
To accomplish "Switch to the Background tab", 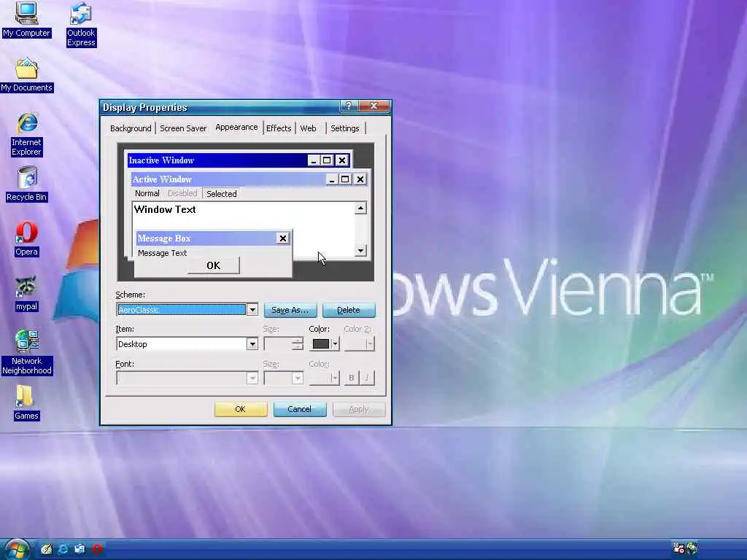I will point(131,128).
